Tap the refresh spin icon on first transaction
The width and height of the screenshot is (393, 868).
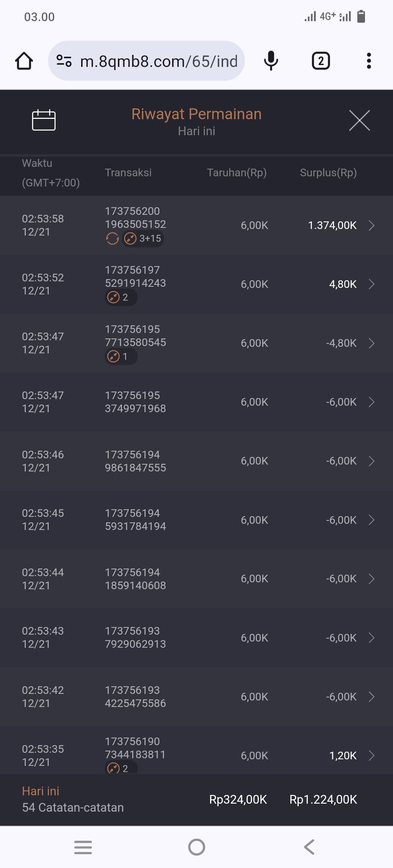pos(112,239)
